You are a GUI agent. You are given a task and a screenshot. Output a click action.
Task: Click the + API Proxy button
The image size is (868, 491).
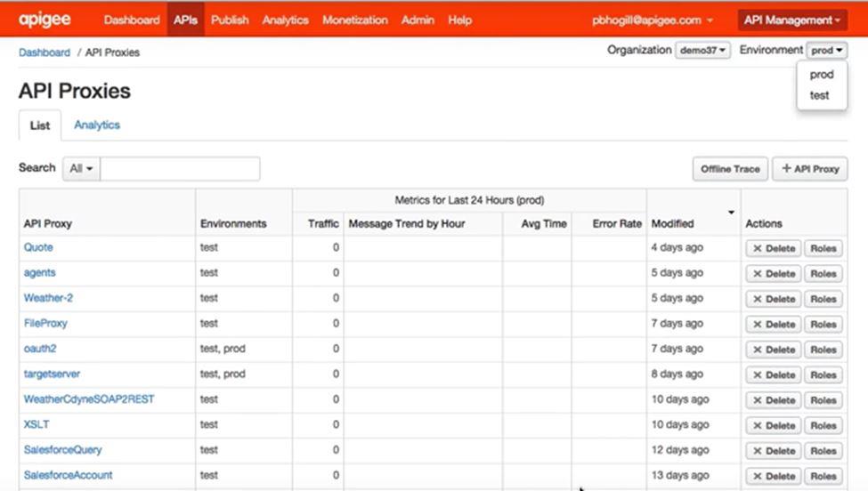point(810,169)
